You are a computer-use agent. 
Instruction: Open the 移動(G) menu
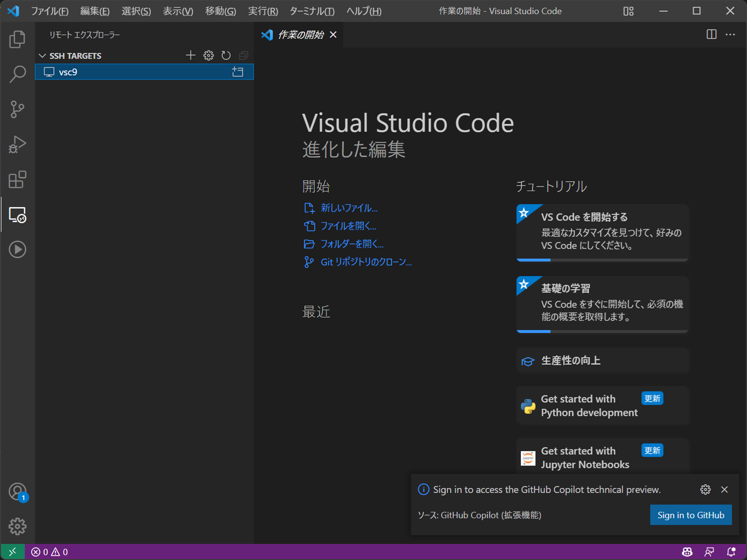[221, 11]
